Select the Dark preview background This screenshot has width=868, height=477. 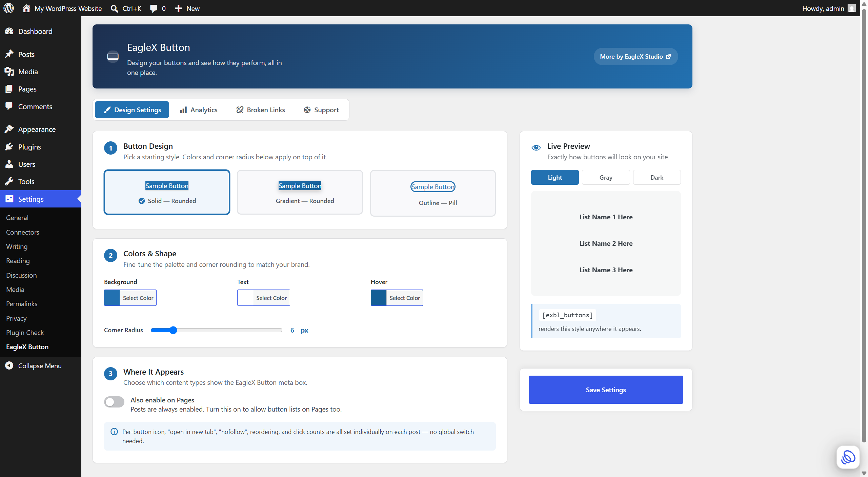[x=657, y=177]
